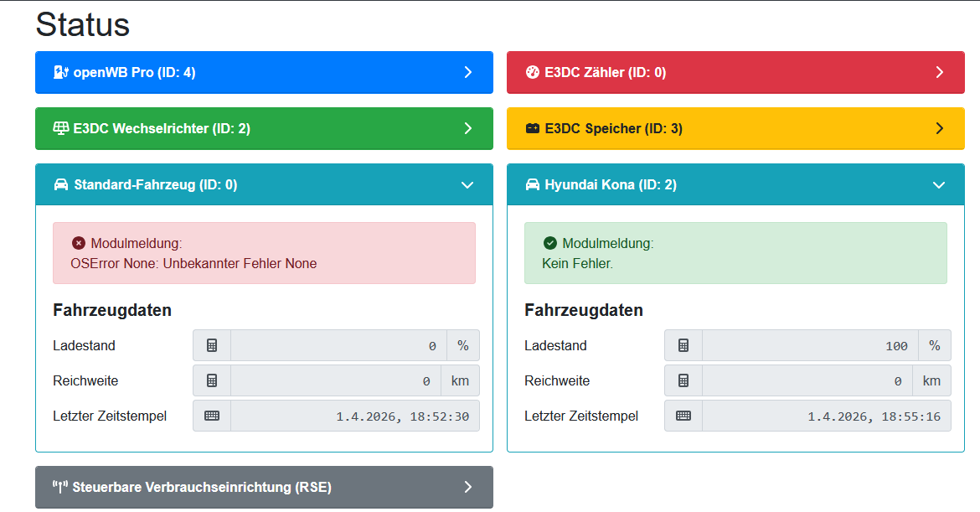Screen dimensions: 980x512
Task: Click the Hyundai Kona Ladestand value field
Action: pyautogui.click(x=809, y=345)
